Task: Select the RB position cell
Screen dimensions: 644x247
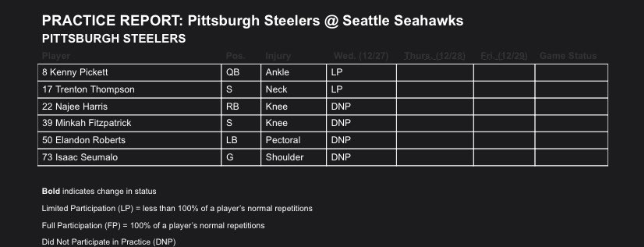Action: [233, 106]
